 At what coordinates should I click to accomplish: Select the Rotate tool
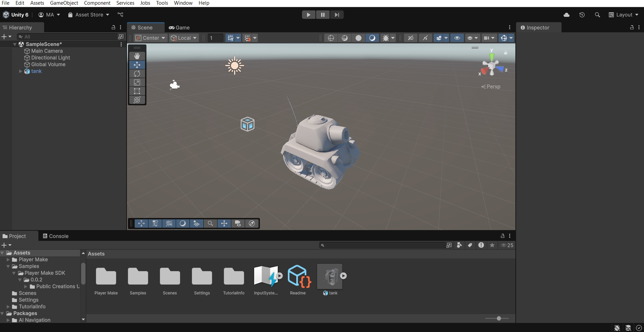137,74
